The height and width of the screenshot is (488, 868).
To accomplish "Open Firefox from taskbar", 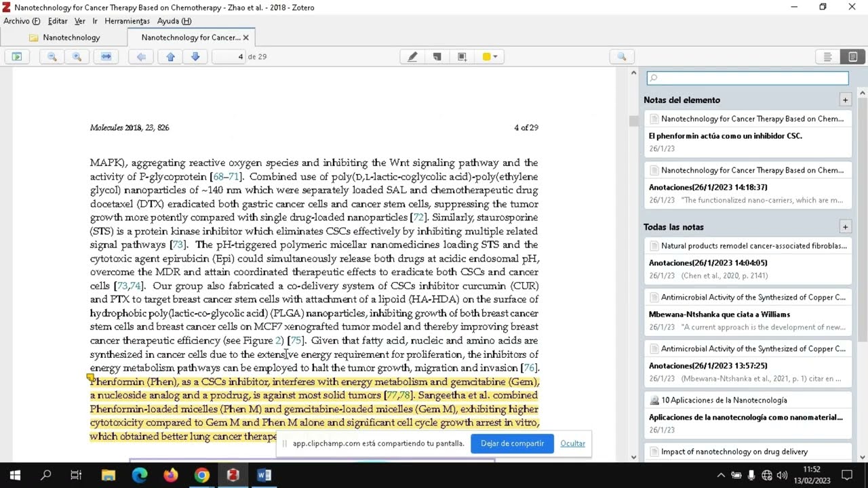I will click(171, 475).
